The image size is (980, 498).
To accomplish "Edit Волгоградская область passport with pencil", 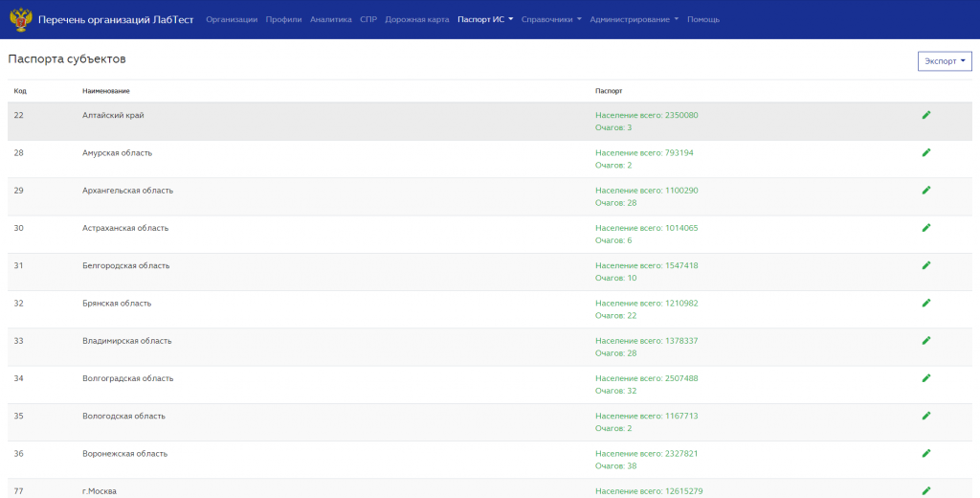I will coord(926,378).
